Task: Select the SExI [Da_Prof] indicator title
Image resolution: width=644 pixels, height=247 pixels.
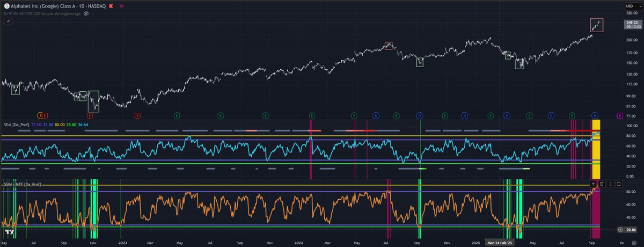Action: [x=16, y=124]
